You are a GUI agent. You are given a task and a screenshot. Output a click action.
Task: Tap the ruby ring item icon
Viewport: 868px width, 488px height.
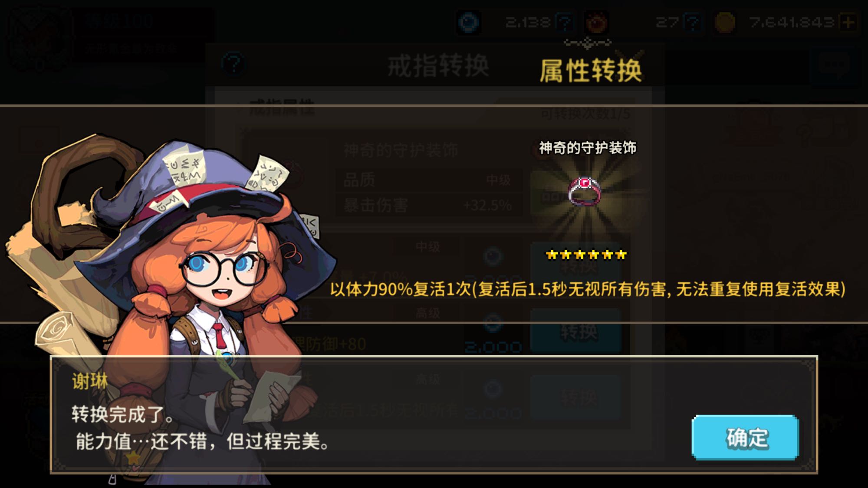(585, 191)
